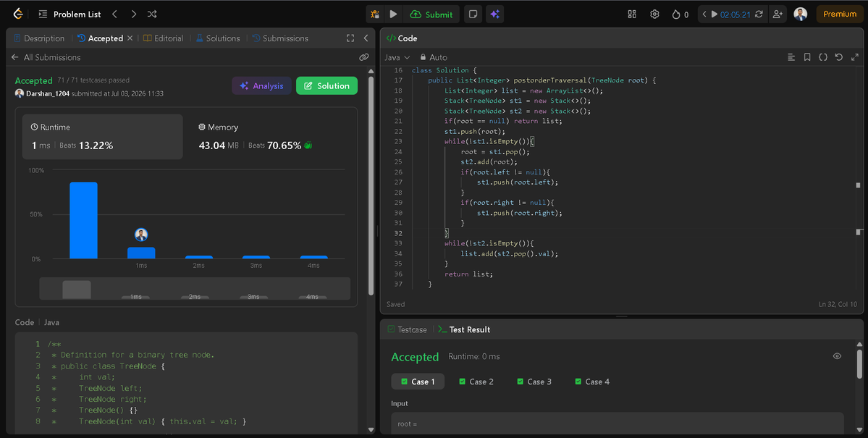Click the tallest blue runtime bar
The height and width of the screenshot is (438, 868).
tap(83, 220)
